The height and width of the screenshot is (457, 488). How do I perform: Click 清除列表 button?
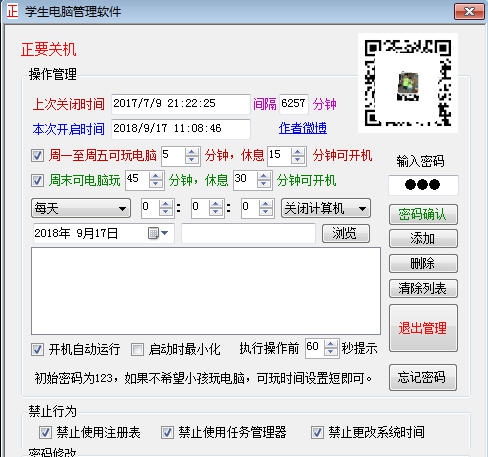click(x=423, y=288)
